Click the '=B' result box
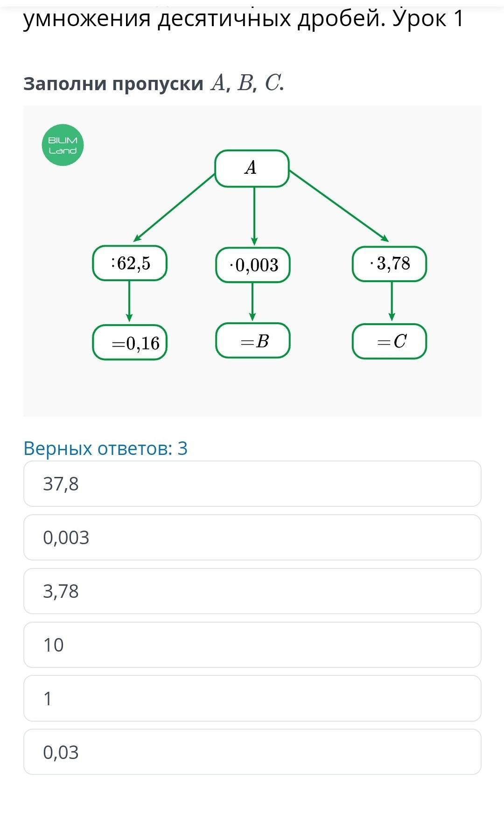Viewport: 504px width, 816px height. pos(252,341)
